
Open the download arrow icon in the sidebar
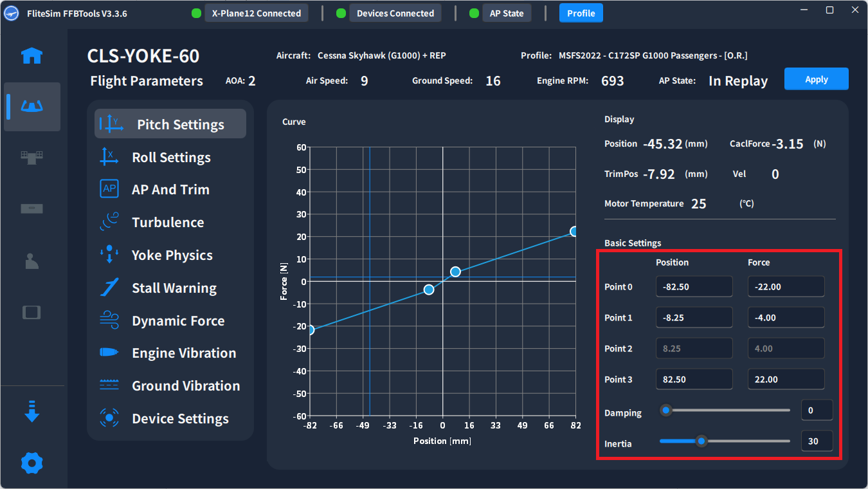tap(32, 411)
